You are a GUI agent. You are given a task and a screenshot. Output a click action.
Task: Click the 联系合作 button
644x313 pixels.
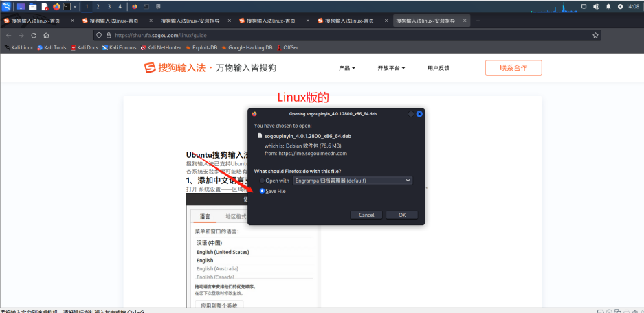(513, 68)
